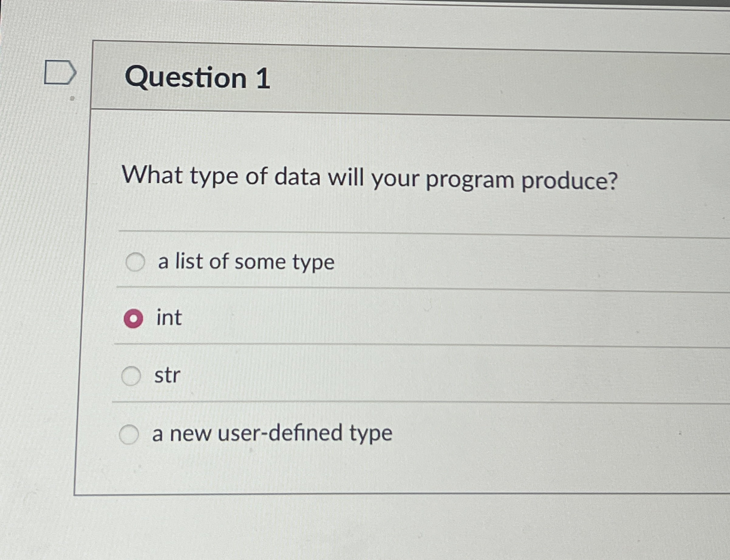730x560 pixels.
Task: Select the 'a list of some type' radio button
Action: (135, 262)
